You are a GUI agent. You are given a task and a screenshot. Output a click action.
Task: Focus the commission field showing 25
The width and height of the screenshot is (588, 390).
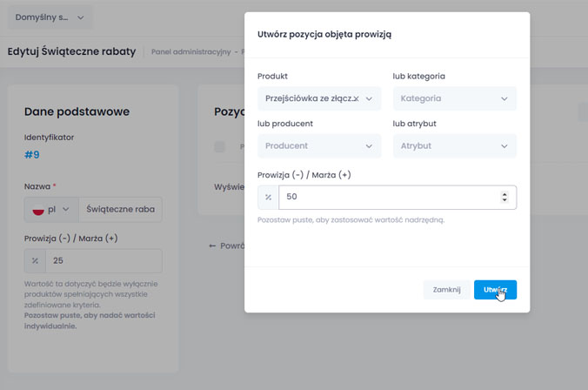[x=104, y=261]
